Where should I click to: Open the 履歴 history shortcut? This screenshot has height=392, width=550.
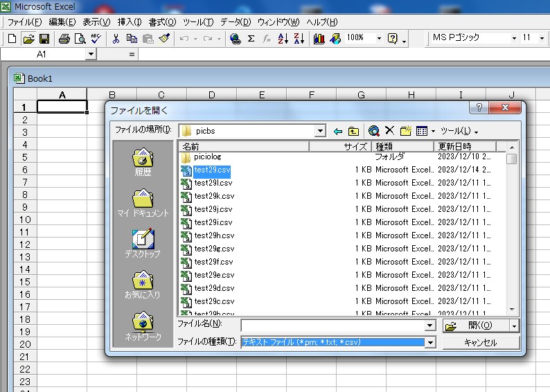[x=143, y=162]
